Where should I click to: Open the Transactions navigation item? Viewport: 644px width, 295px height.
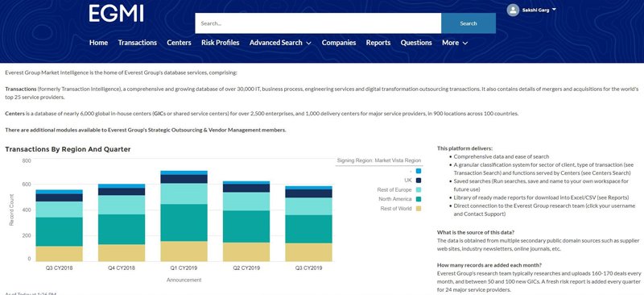[138, 43]
